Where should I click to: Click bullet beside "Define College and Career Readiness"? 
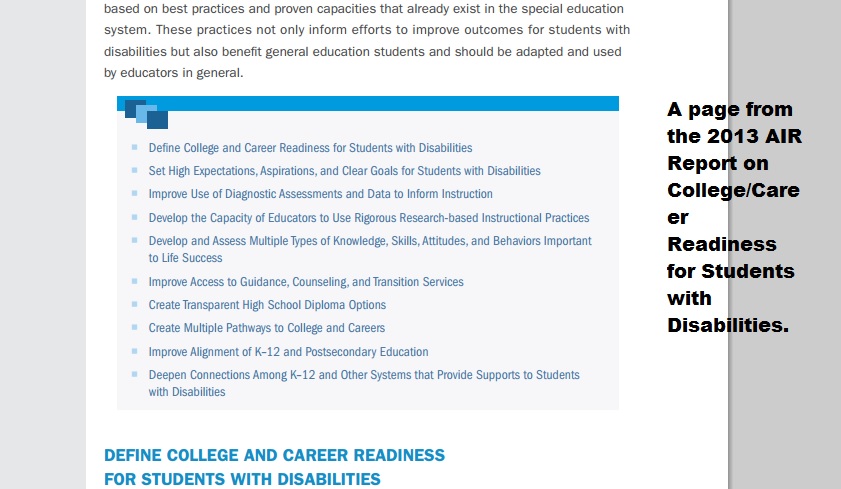point(135,148)
